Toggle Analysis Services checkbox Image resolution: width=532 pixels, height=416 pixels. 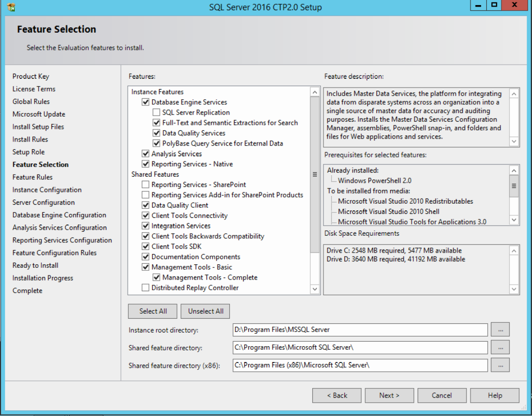(x=145, y=154)
